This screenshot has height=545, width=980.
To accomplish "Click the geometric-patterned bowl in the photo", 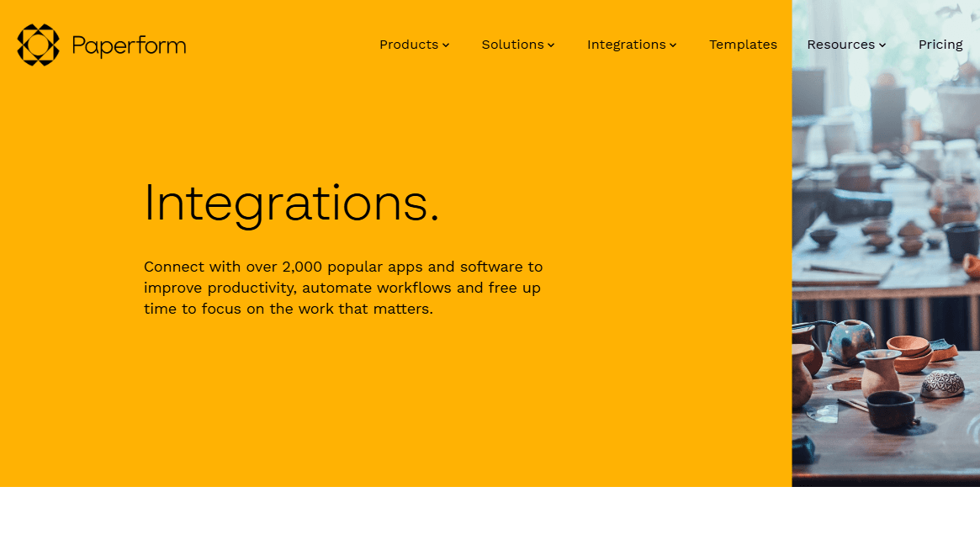I will coord(941,384).
